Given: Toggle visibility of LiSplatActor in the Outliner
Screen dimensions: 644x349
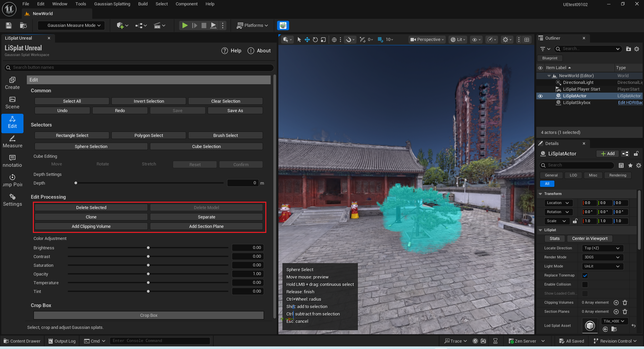Looking at the screenshot, I should pos(540,96).
